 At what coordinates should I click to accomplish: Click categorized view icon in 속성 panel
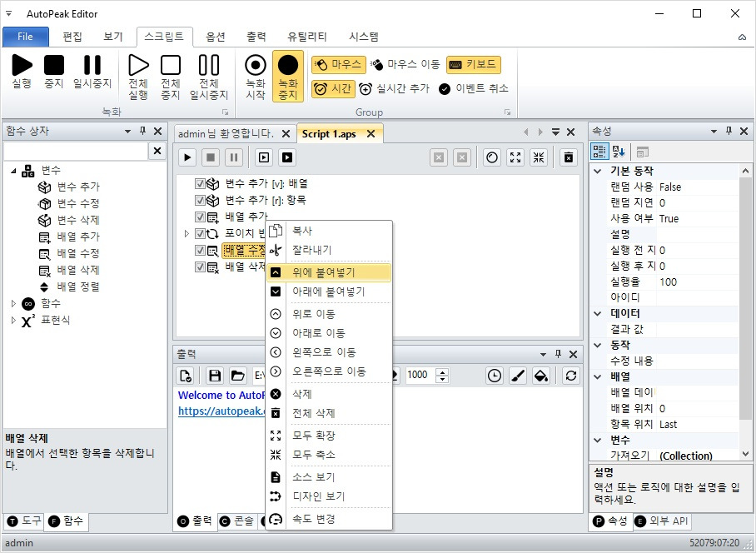(x=599, y=152)
